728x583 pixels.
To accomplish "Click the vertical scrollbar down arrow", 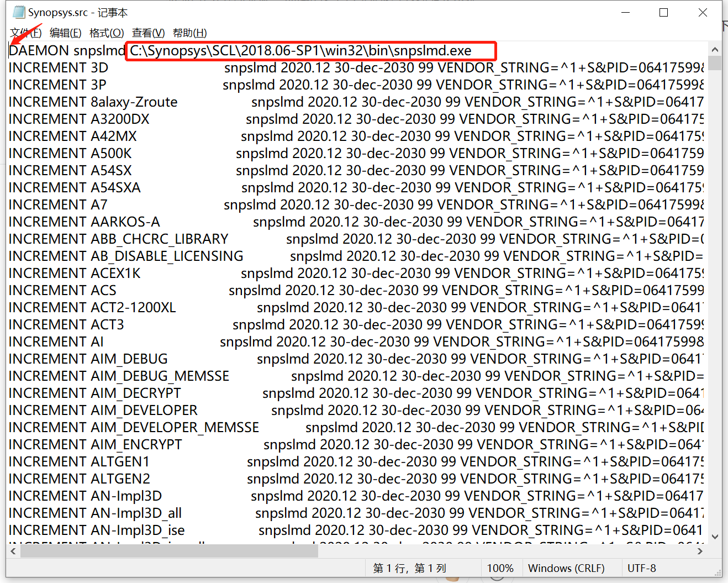I will click(x=715, y=536).
